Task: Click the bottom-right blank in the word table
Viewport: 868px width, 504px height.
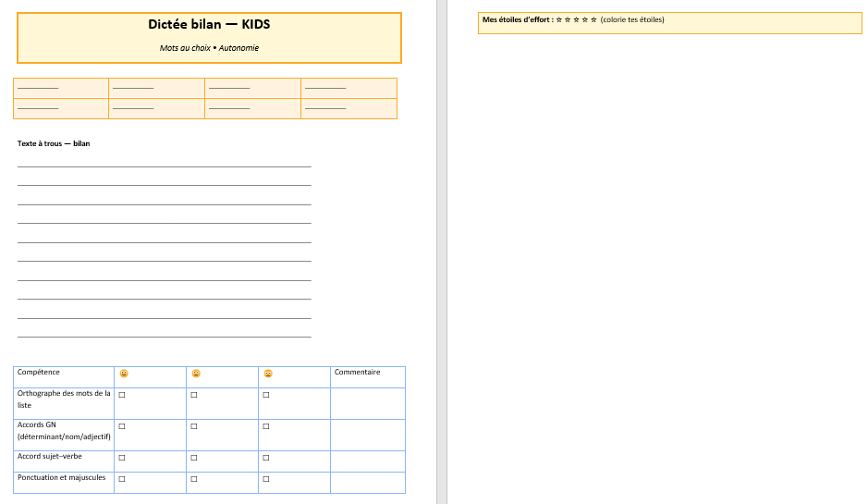Action: click(325, 107)
